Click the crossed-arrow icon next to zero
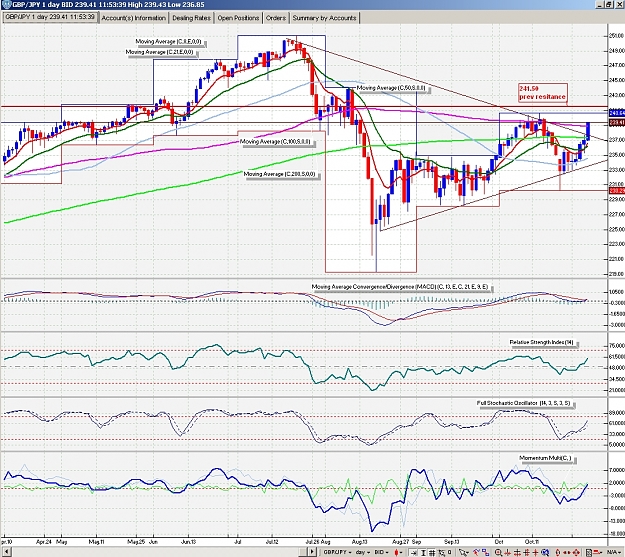Image resolution: width=625 pixels, height=557 pixels. click(442, 553)
